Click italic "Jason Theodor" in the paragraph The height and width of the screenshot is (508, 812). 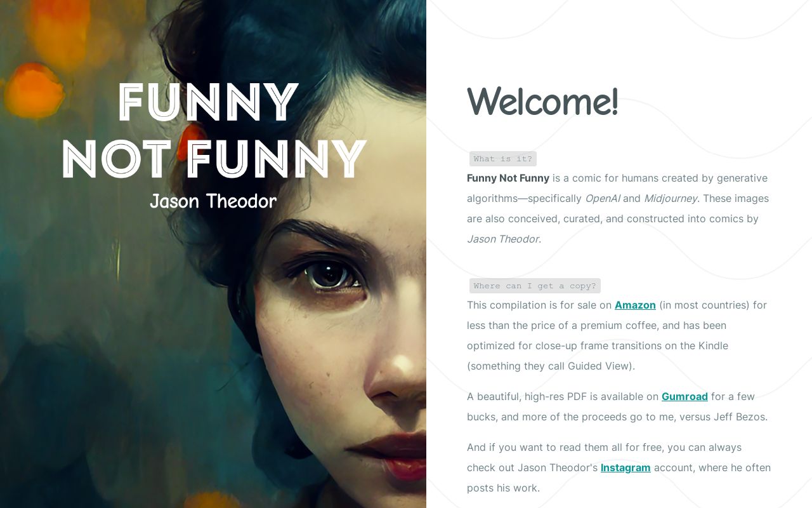tap(503, 239)
